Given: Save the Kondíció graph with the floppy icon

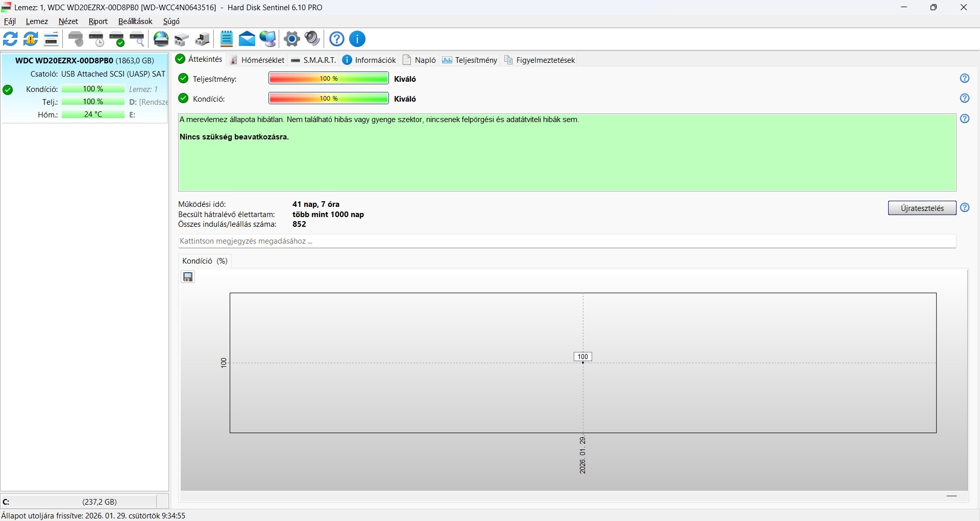Looking at the screenshot, I should tap(188, 277).
